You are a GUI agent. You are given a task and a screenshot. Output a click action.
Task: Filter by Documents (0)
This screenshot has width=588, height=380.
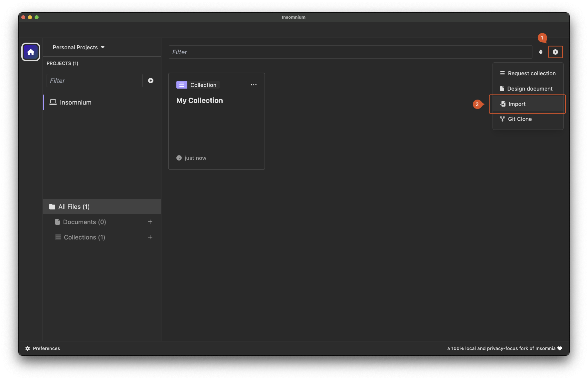pos(84,222)
